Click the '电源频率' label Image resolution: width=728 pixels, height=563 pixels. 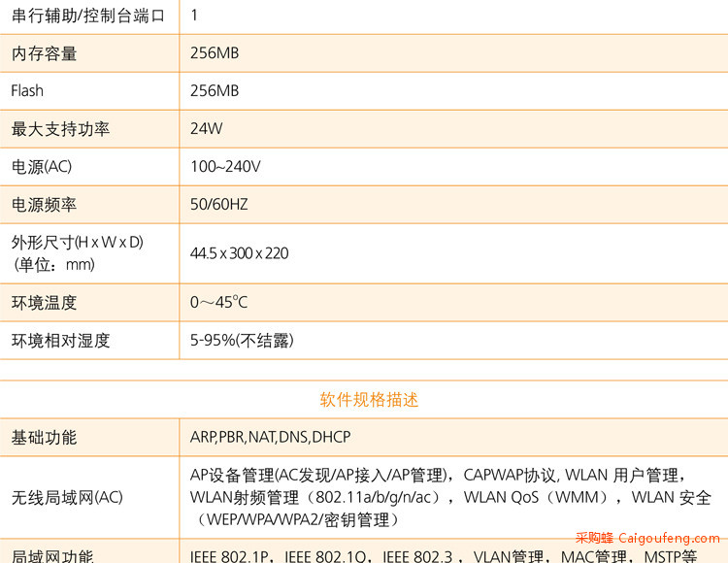[44, 205]
